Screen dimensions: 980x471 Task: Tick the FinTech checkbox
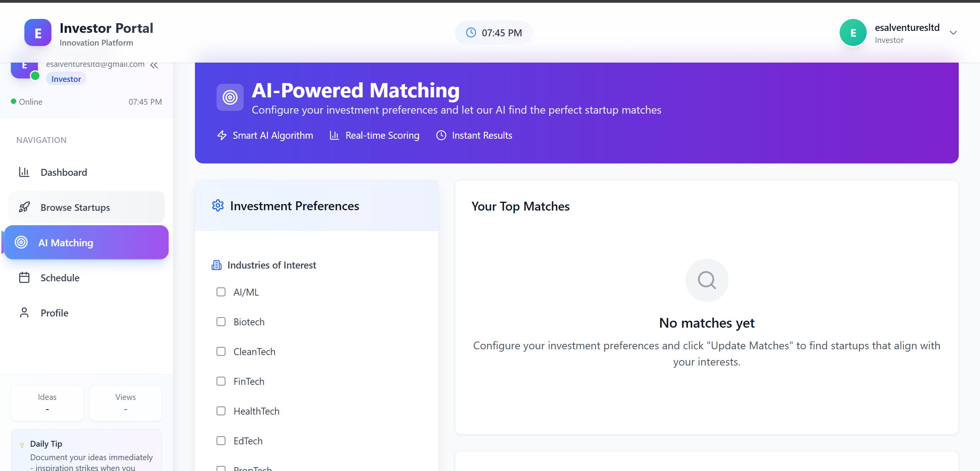[x=221, y=381]
